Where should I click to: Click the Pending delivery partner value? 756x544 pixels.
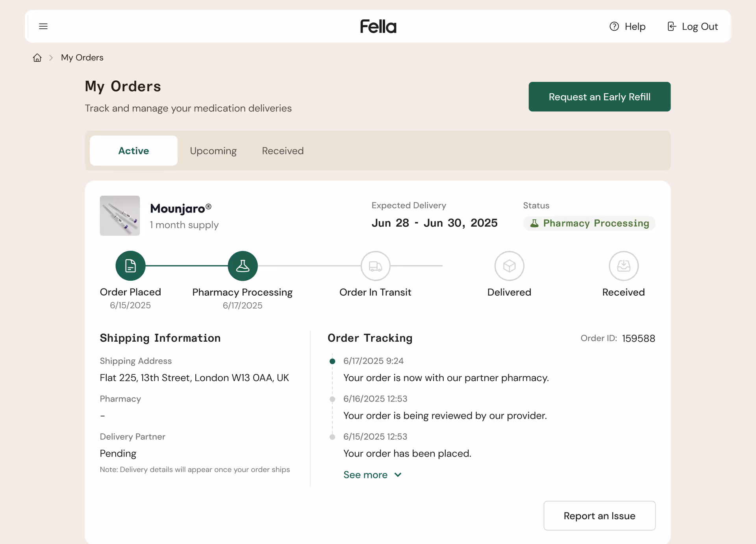coord(118,453)
